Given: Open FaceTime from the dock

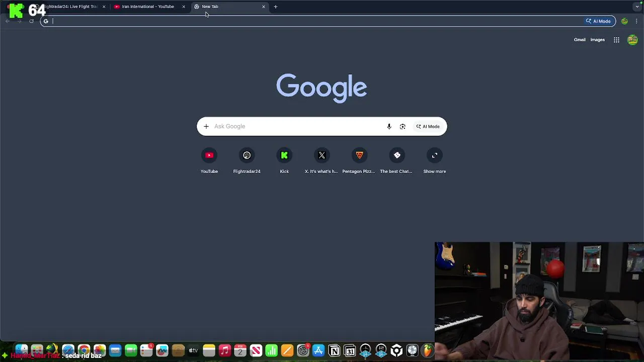Looking at the screenshot, I should click(131, 350).
